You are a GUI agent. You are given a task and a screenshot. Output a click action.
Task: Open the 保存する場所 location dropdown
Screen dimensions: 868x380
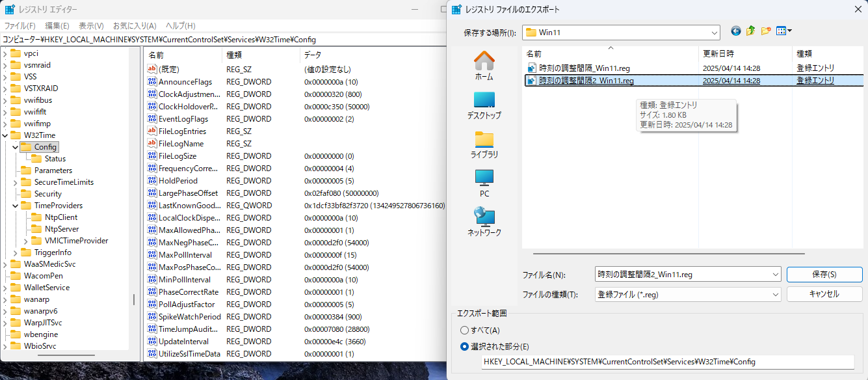(x=713, y=33)
